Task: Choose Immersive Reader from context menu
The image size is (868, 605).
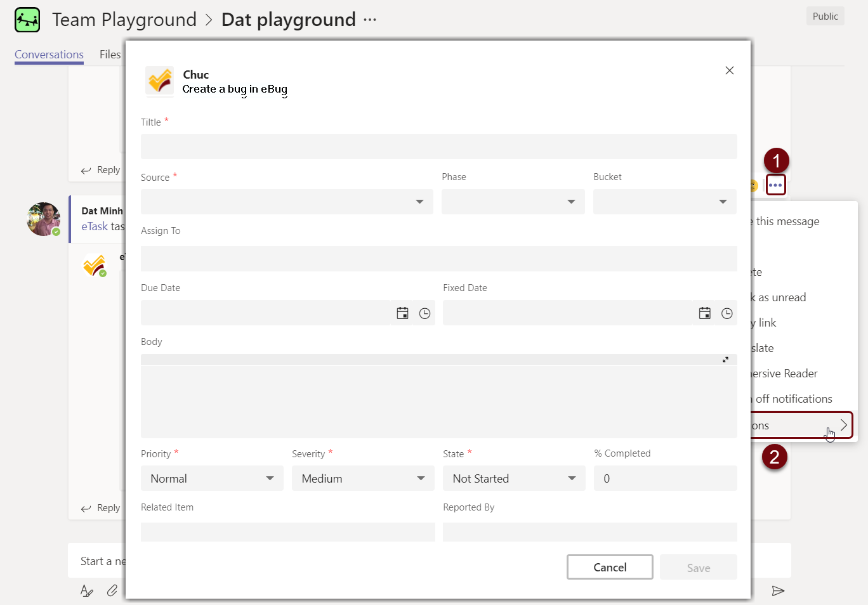Action: pyautogui.click(x=785, y=374)
